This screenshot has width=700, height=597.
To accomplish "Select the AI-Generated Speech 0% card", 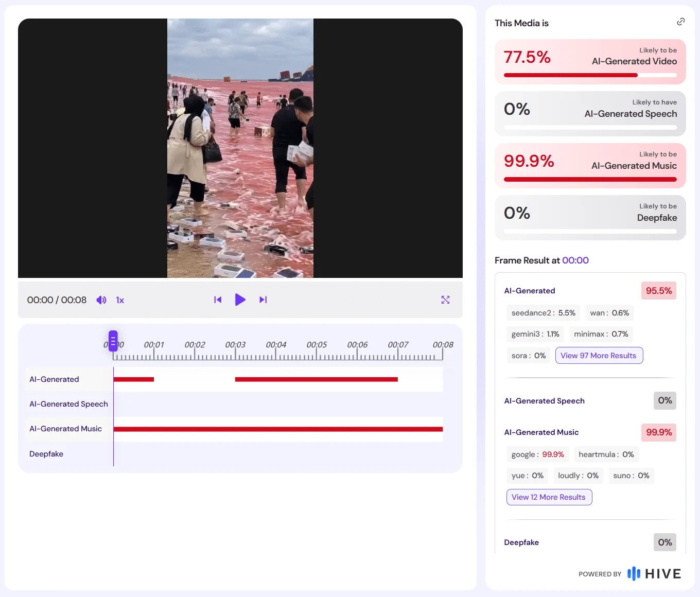I will [590, 114].
